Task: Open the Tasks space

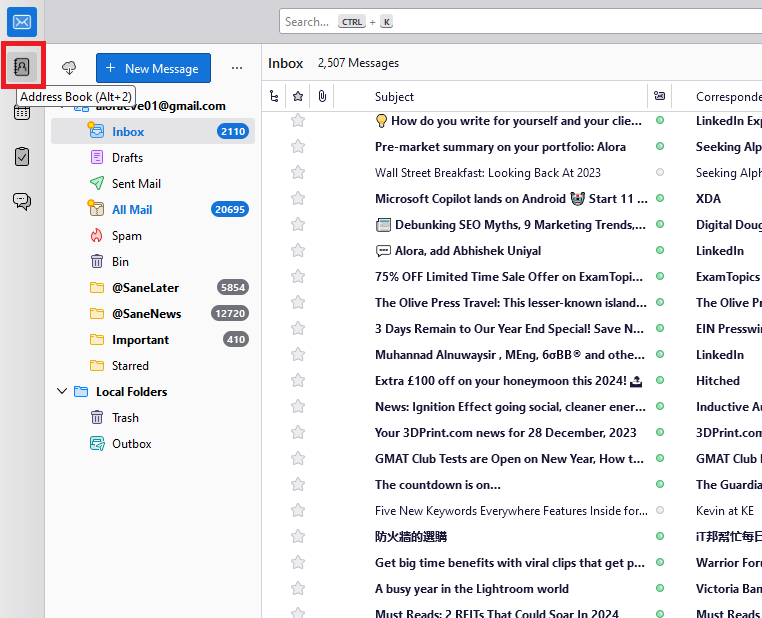Action: pos(22,156)
